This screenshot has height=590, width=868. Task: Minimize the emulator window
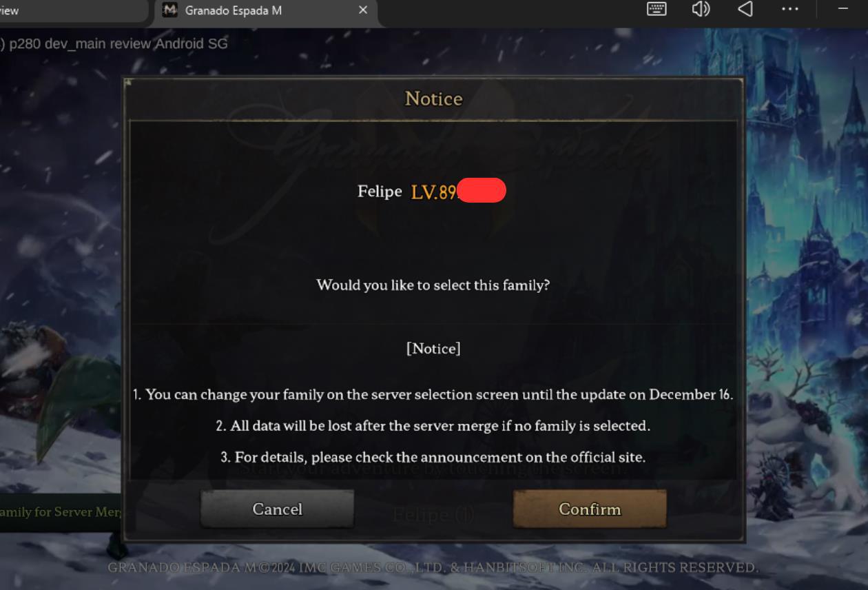(843, 9)
